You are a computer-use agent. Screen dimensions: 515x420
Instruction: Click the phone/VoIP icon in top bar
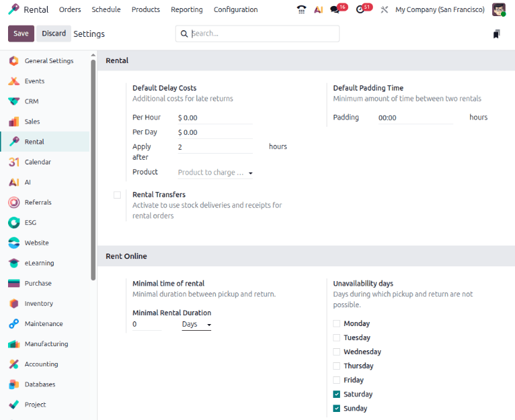(x=301, y=9)
